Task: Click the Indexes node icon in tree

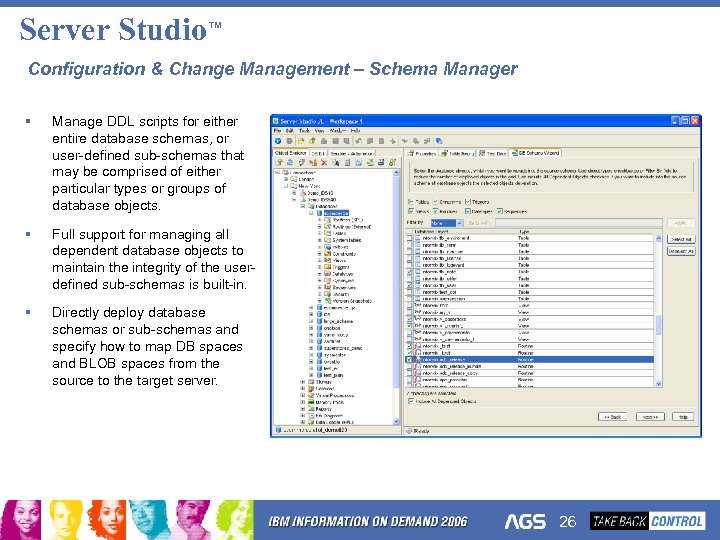Action: click(x=328, y=247)
